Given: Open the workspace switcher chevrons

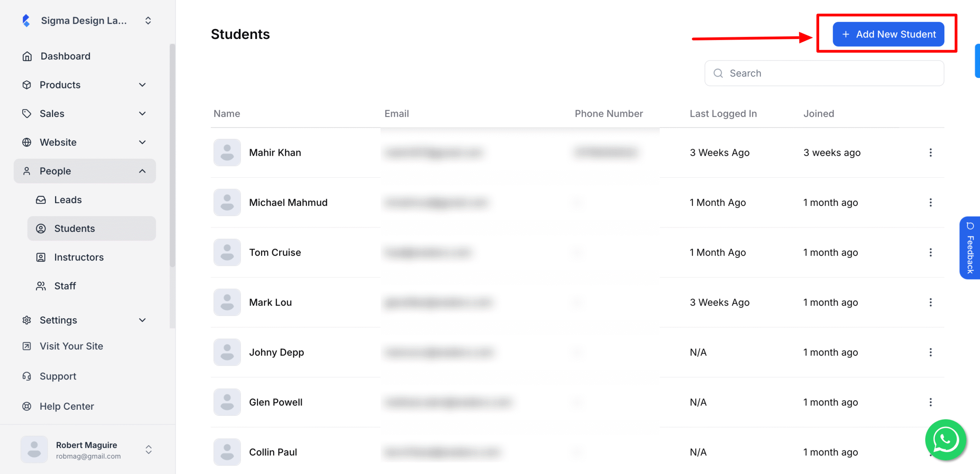Looking at the screenshot, I should [x=148, y=20].
